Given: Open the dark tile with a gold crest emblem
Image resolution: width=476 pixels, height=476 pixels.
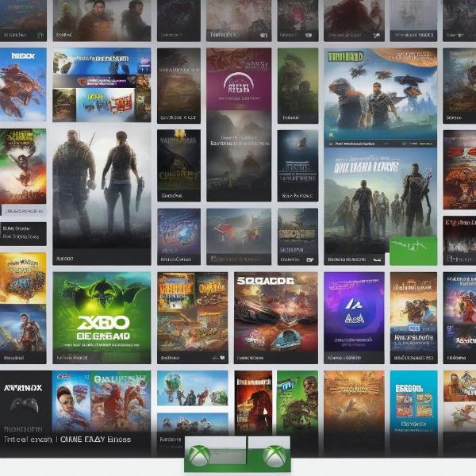Looking at the screenshot, I should (178, 166).
